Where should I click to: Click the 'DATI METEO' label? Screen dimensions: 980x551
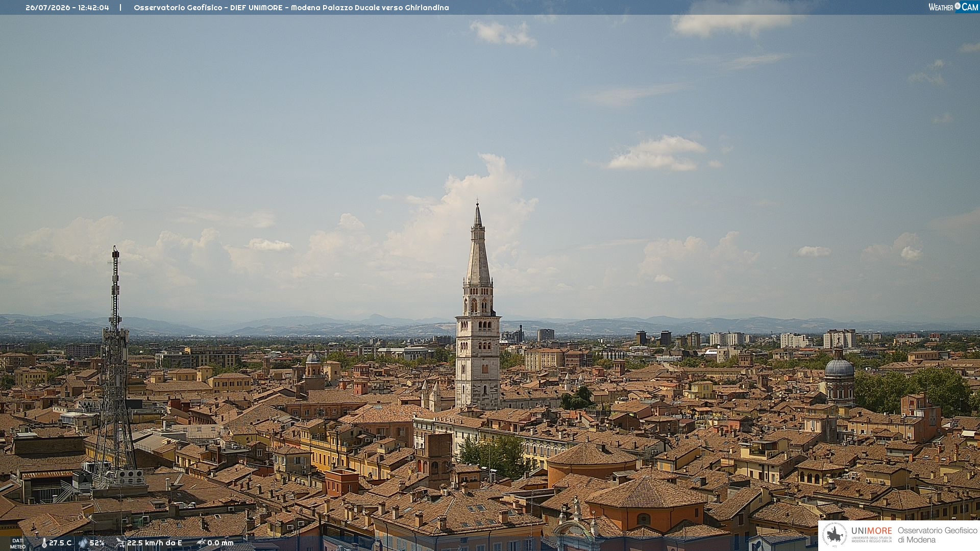[18, 543]
